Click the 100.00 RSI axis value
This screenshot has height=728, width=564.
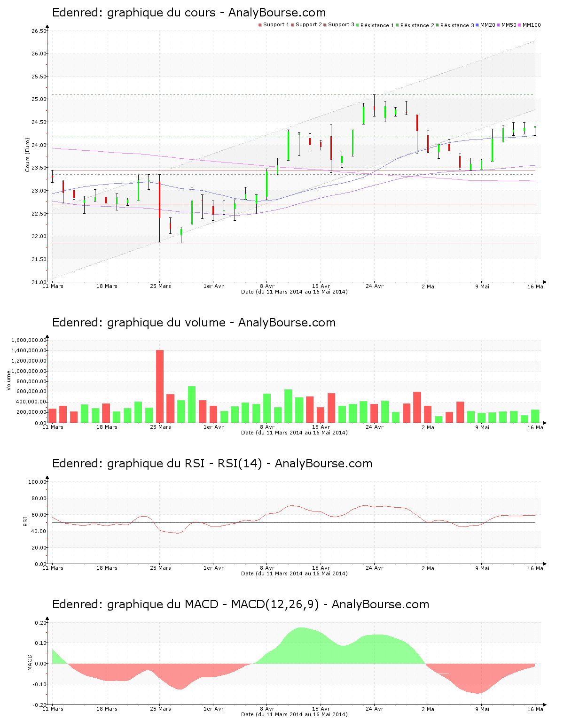pyautogui.click(x=38, y=482)
